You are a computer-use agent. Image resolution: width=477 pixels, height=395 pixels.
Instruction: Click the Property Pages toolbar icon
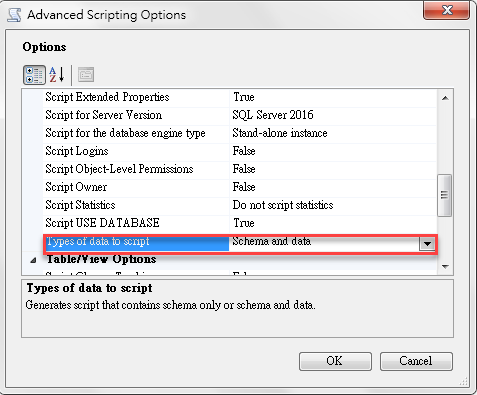86,75
